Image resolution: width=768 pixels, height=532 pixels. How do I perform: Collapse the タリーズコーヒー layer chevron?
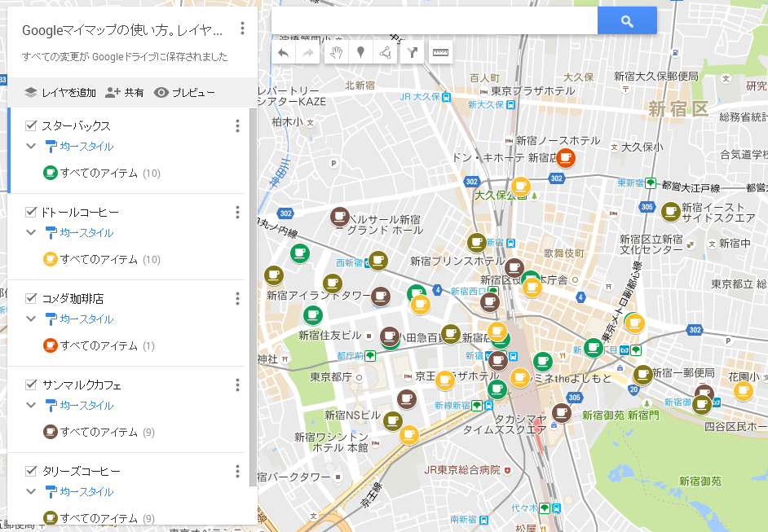[x=31, y=492]
